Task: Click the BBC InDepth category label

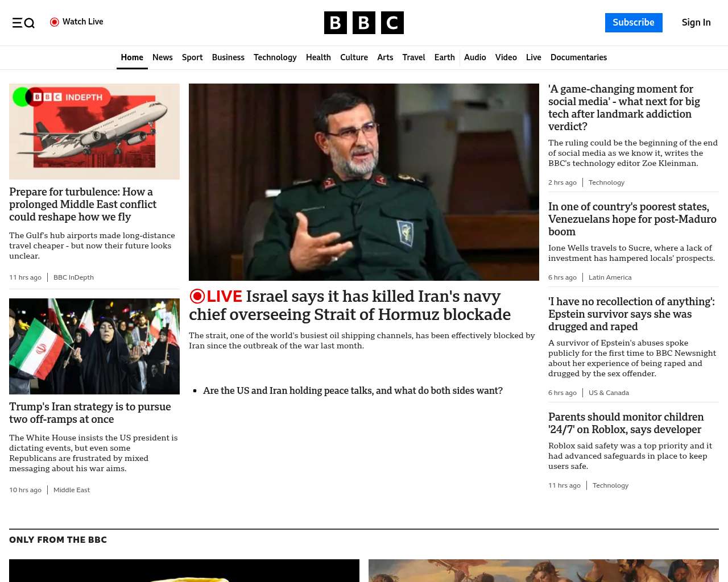Action: (x=73, y=277)
